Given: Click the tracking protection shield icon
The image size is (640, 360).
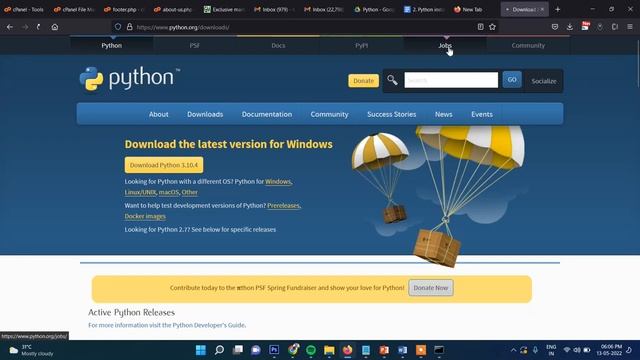Looking at the screenshot, I should [x=118, y=27].
